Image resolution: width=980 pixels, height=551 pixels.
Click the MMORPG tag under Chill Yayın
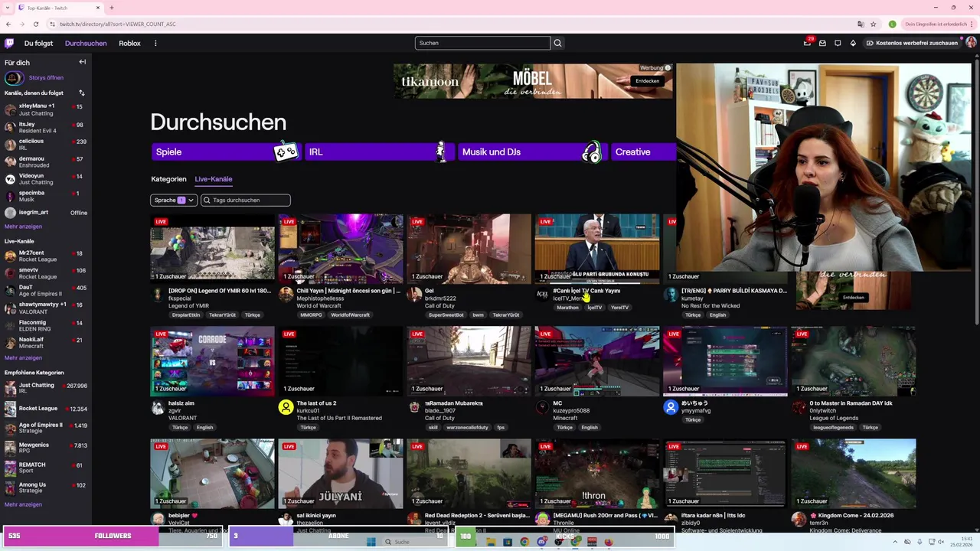tap(311, 315)
